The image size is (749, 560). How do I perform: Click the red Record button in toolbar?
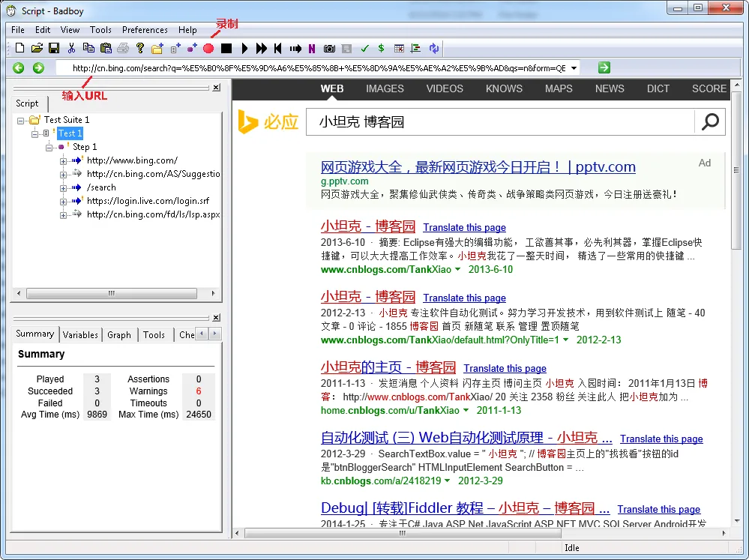(208, 48)
